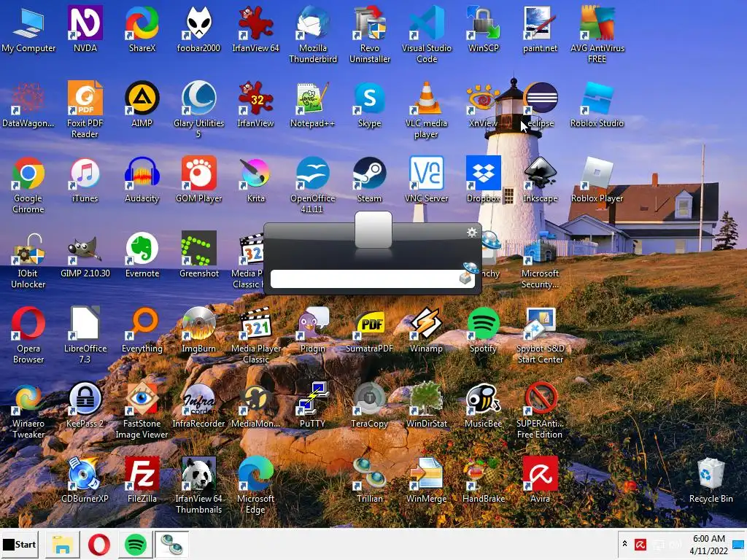Image resolution: width=747 pixels, height=560 pixels.
Task: Select Glary Utilities 5 shortcut
Action: tap(198, 109)
